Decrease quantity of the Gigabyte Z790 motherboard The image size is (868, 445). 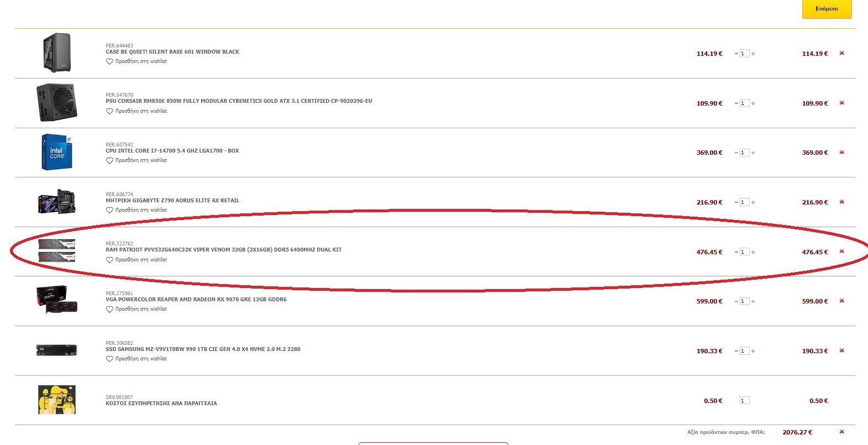736,202
